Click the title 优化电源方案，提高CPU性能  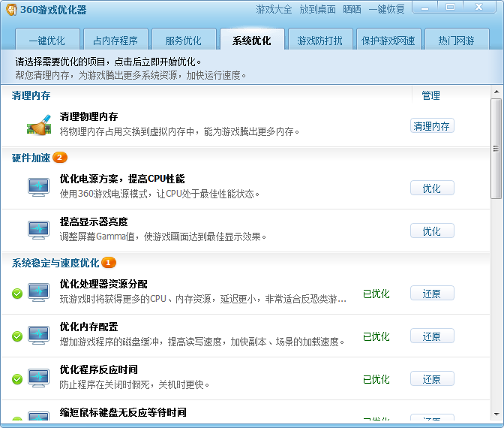pos(122,179)
